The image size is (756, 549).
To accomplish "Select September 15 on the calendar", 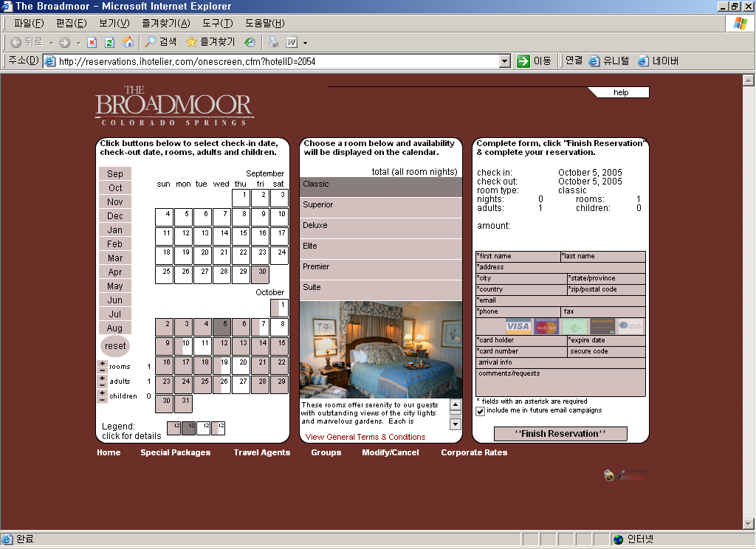I will [x=241, y=236].
